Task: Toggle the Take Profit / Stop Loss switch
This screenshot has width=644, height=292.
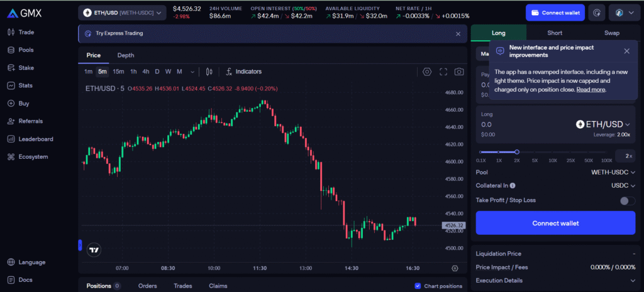Action: click(x=627, y=200)
